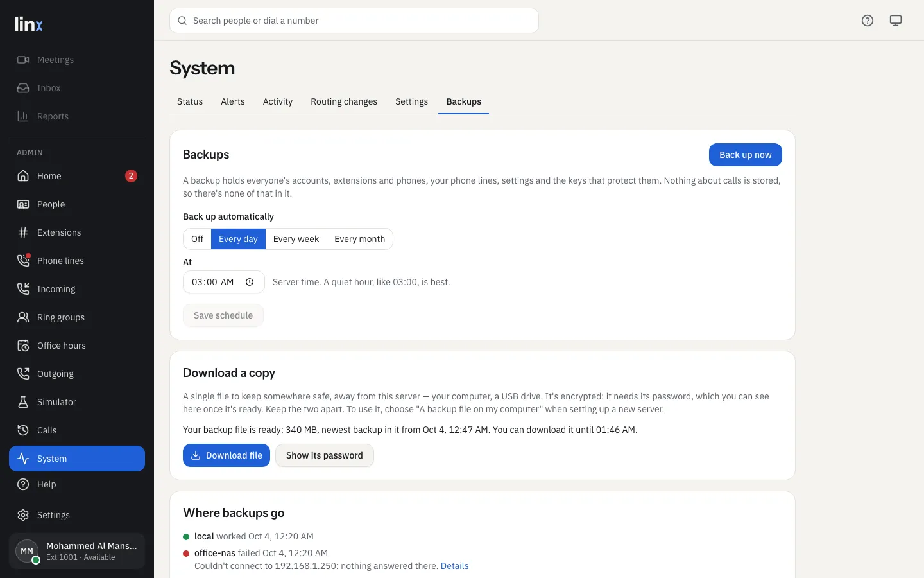Open Reports in the sidebar

pyautogui.click(x=77, y=116)
